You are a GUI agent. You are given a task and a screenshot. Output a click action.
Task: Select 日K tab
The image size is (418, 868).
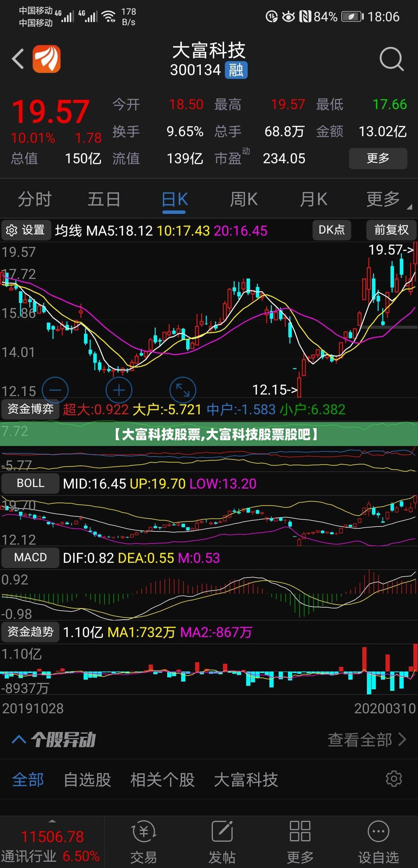click(175, 200)
